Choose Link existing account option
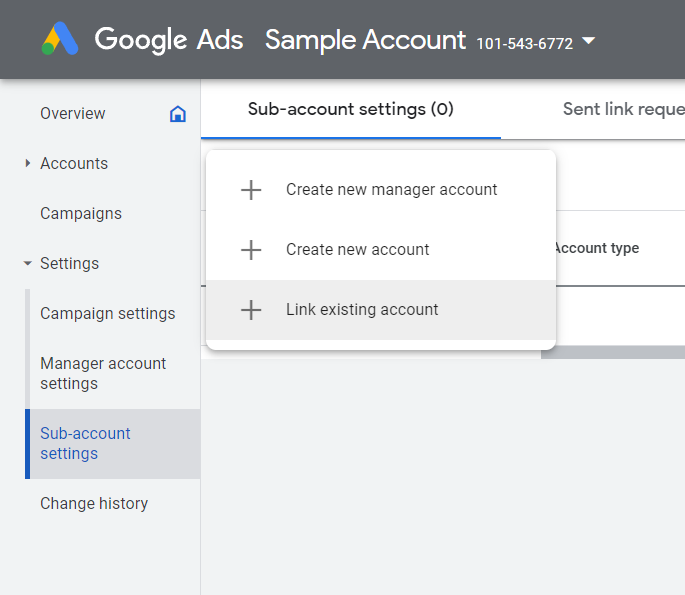The width and height of the screenshot is (685, 595). tap(381, 310)
